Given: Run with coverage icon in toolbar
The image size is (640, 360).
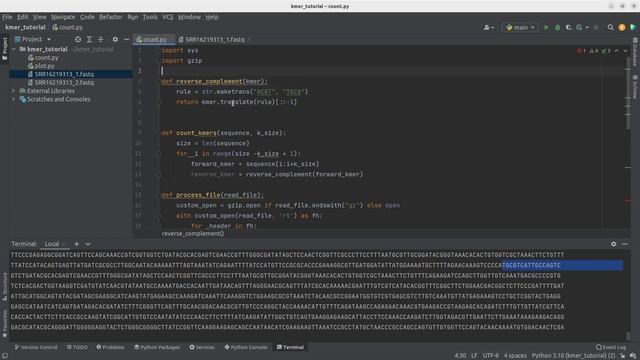Looking at the screenshot, I should pyautogui.click(x=569, y=27).
